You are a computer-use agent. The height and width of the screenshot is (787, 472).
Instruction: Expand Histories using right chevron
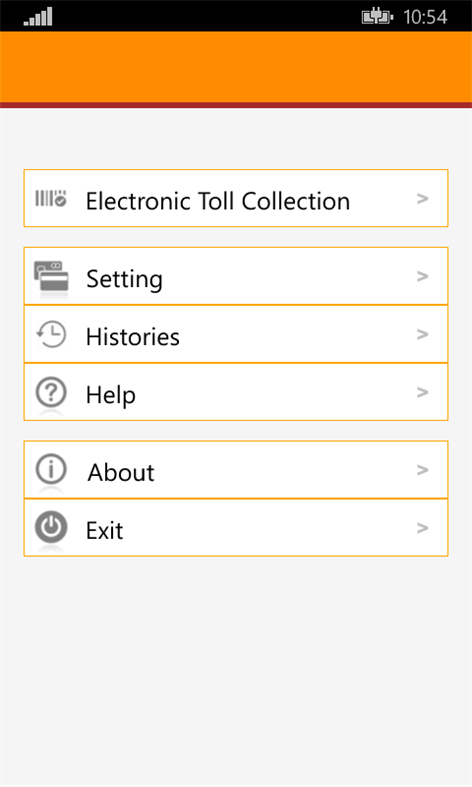tap(422, 334)
